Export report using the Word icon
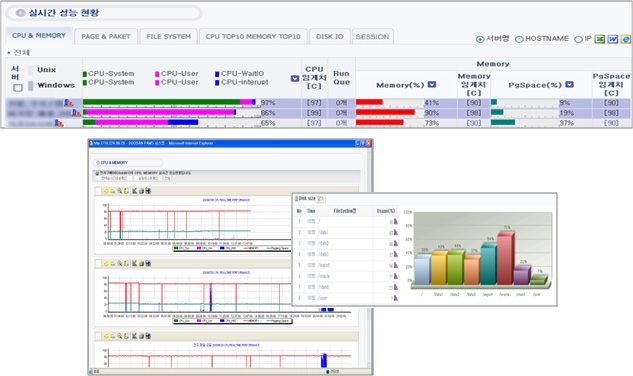 click(613, 39)
